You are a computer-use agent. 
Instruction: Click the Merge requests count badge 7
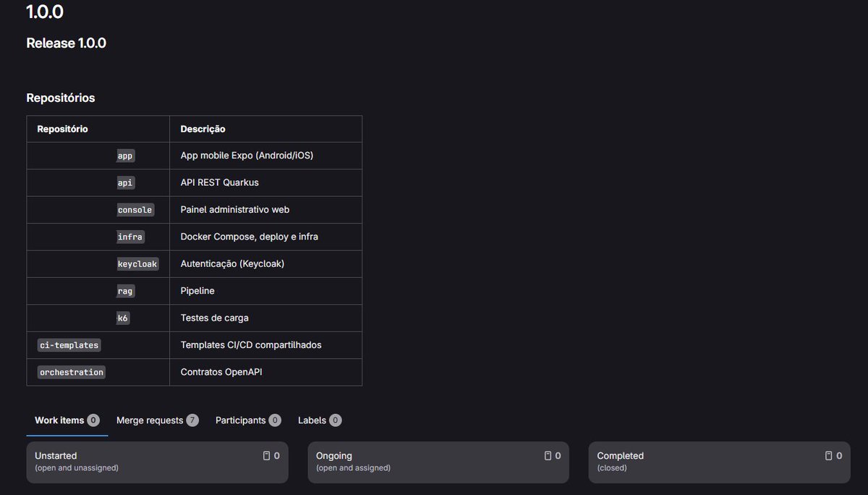192,420
